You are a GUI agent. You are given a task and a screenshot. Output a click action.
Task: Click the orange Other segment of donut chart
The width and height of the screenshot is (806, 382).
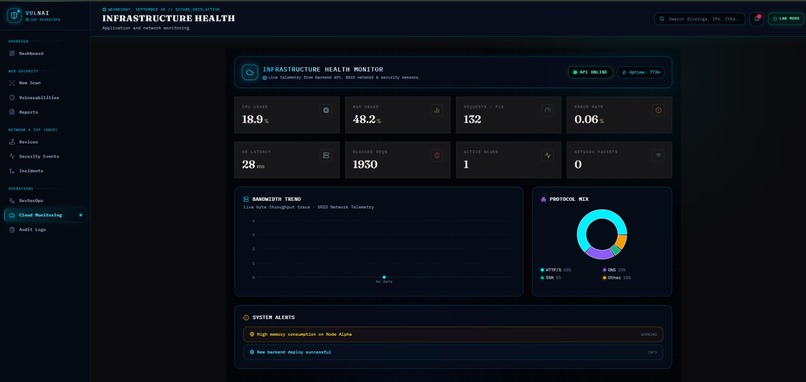pos(621,242)
